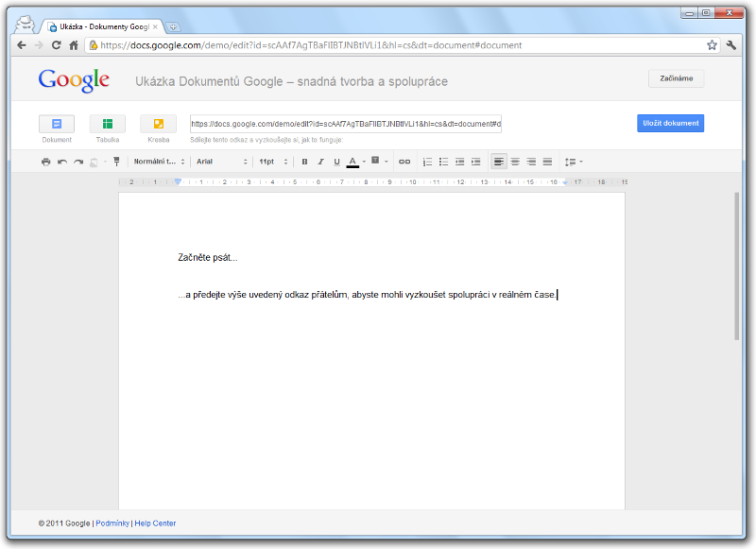The image size is (756, 549).
Task: Bookmark this page with the star
Action: coord(712,45)
